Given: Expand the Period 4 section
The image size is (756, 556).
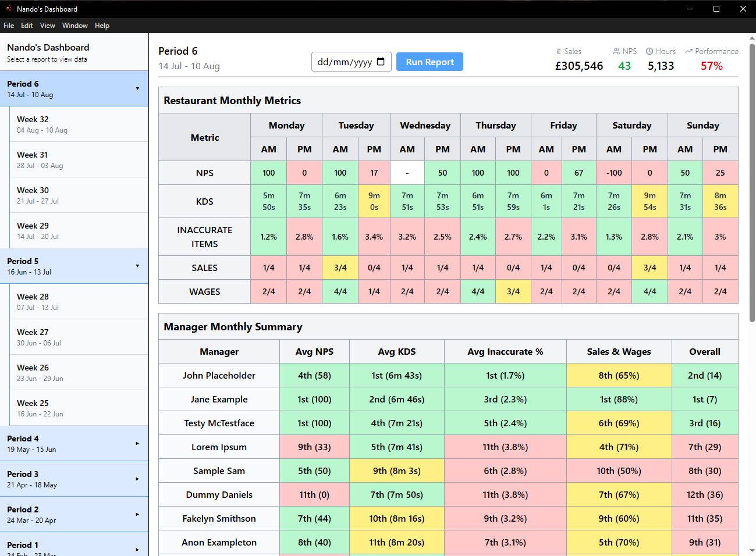Looking at the screenshot, I should point(137,443).
